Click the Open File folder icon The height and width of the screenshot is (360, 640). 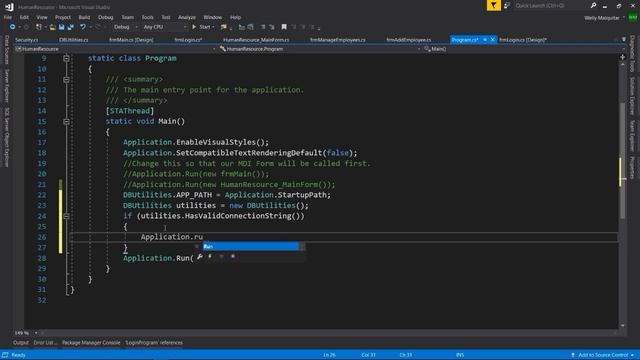pyautogui.click(x=53, y=27)
